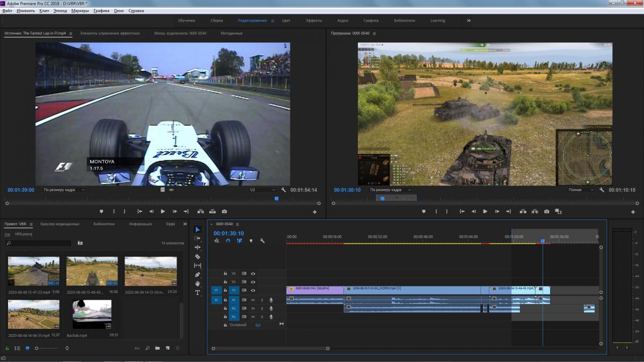Enable the timeline Snap magnet icon
The image size is (644, 362).
point(228,241)
